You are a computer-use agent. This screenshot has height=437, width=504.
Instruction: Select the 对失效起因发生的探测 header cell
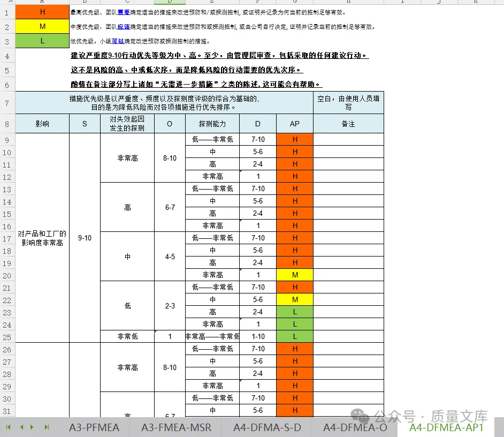pos(127,124)
